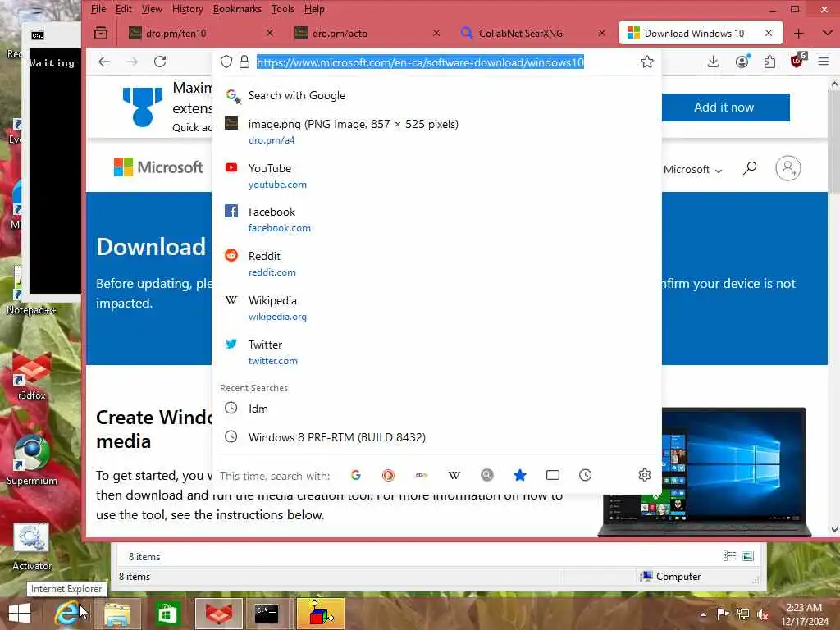Choose the Twitter suggestion
The height and width of the screenshot is (630, 840).
pyautogui.click(x=436, y=353)
